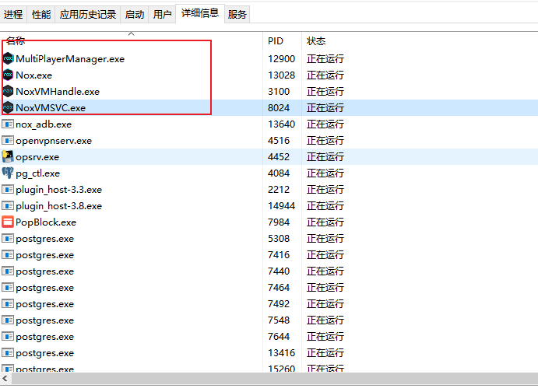Click PID value 8024
This screenshot has height=392, width=538.
(x=279, y=108)
